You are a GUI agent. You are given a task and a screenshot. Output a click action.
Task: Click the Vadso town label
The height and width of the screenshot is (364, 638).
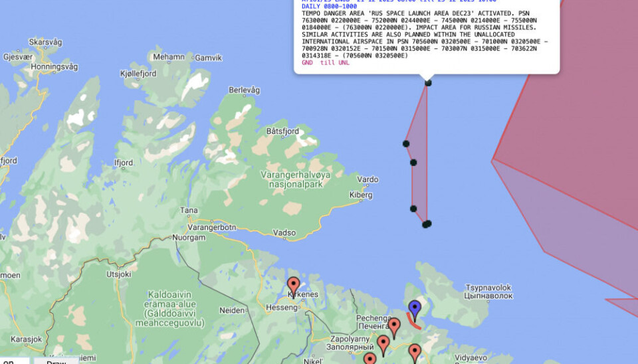284,233
